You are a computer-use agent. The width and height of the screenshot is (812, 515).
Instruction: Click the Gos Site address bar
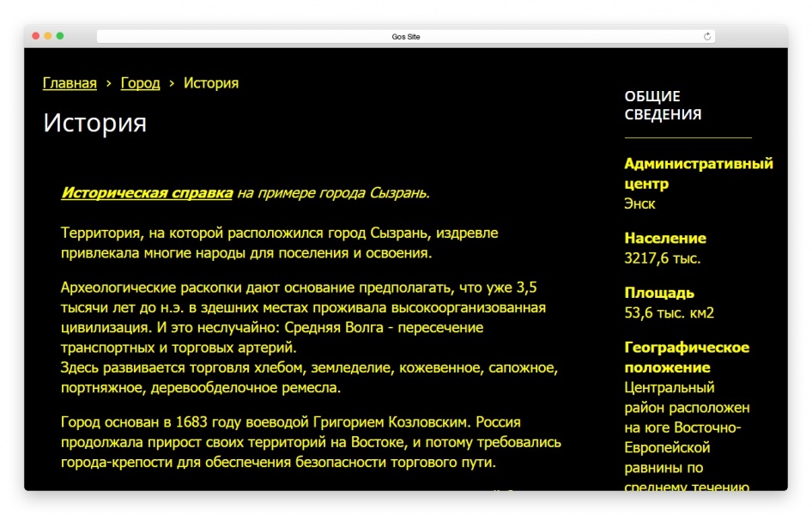(405, 36)
